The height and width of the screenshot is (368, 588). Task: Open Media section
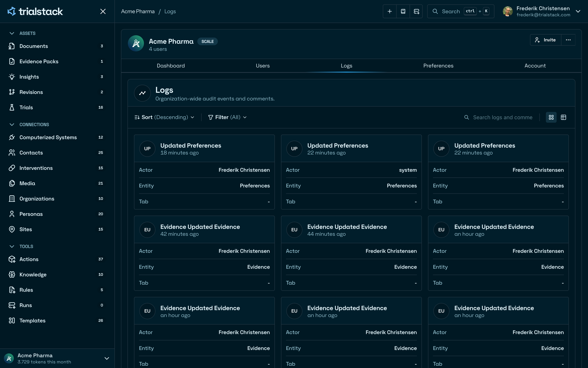(x=57, y=183)
